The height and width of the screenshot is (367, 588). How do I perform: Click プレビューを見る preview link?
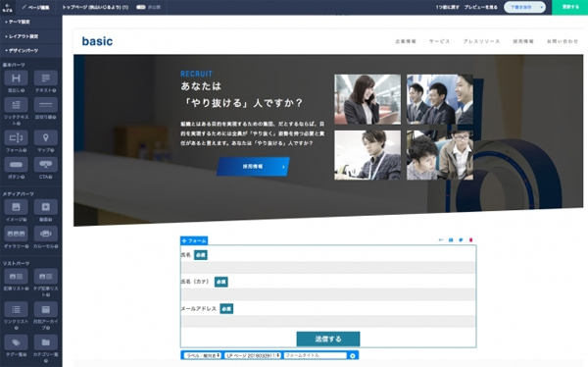[x=481, y=7]
